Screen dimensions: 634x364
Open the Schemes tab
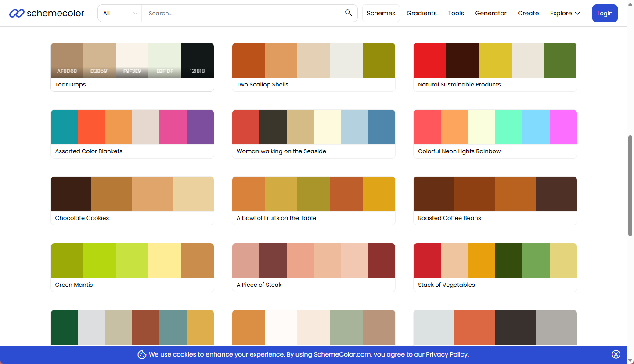pyautogui.click(x=381, y=13)
